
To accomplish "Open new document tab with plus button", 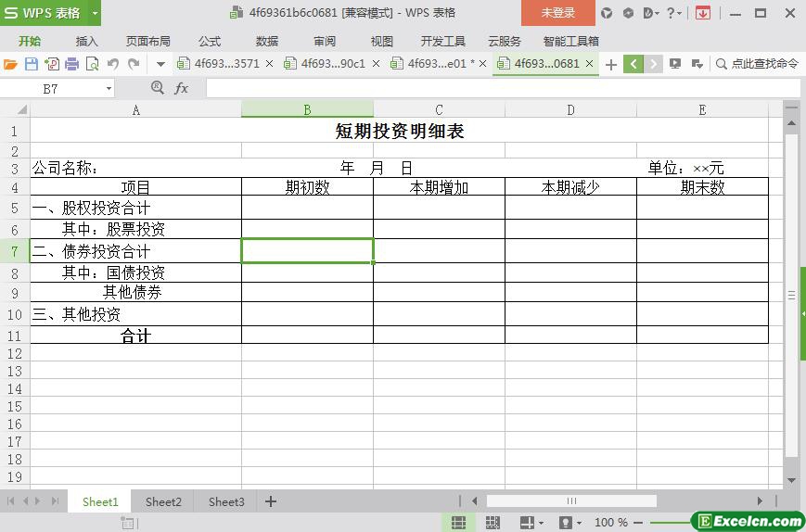I will [x=611, y=64].
